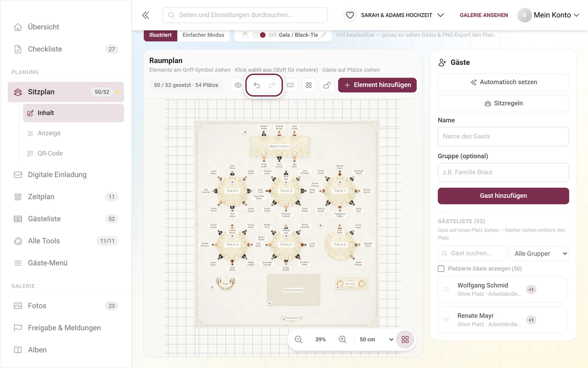Click the grid layout icon beside the lock

309,85
